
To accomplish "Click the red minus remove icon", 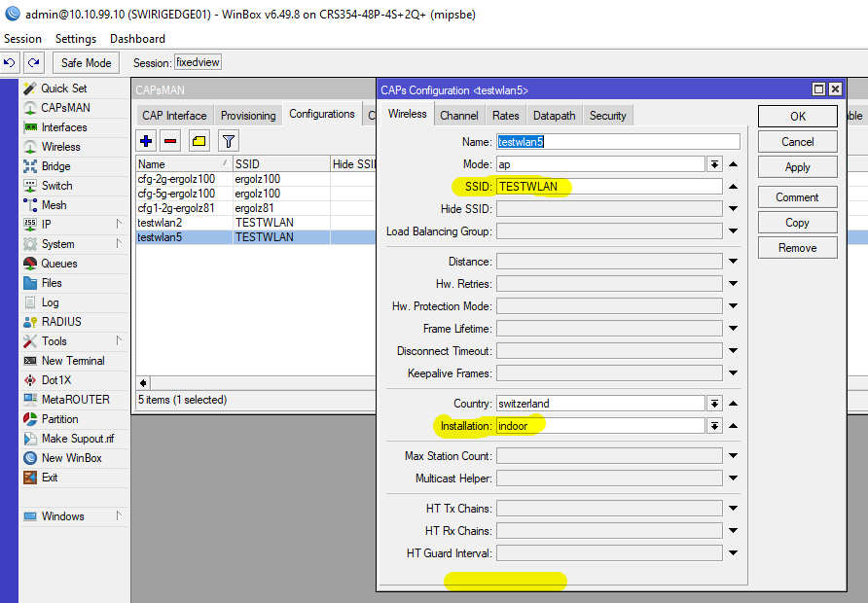I will [171, 141].
